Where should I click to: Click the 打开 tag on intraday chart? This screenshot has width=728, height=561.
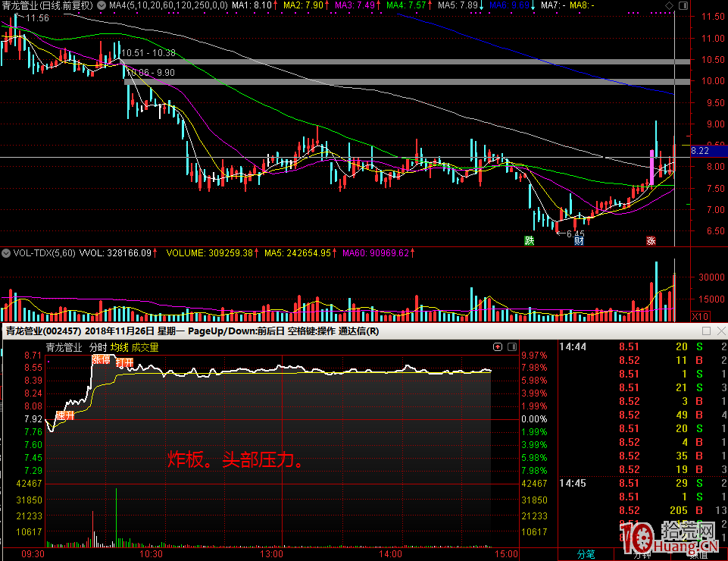point(124,363)
